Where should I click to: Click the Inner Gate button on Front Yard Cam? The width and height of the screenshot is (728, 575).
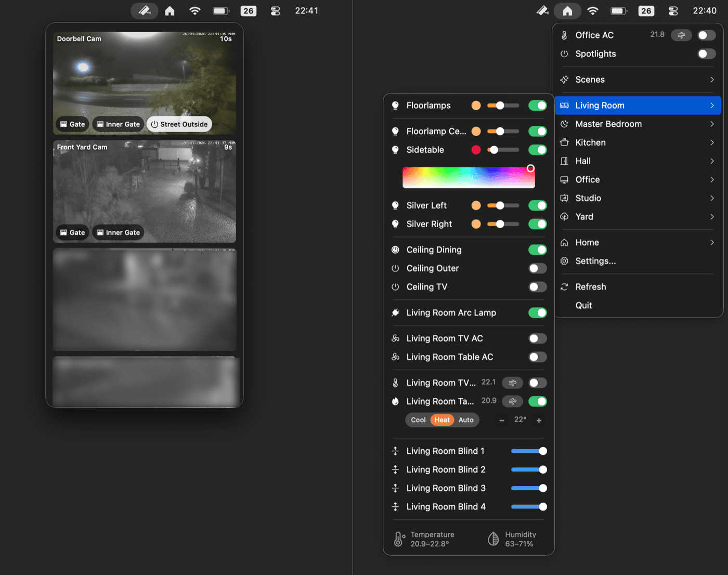point(118,232)
